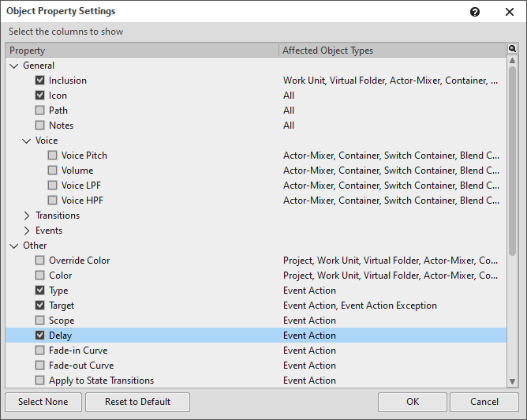Enable the Path checkbox

coord(40,111)
